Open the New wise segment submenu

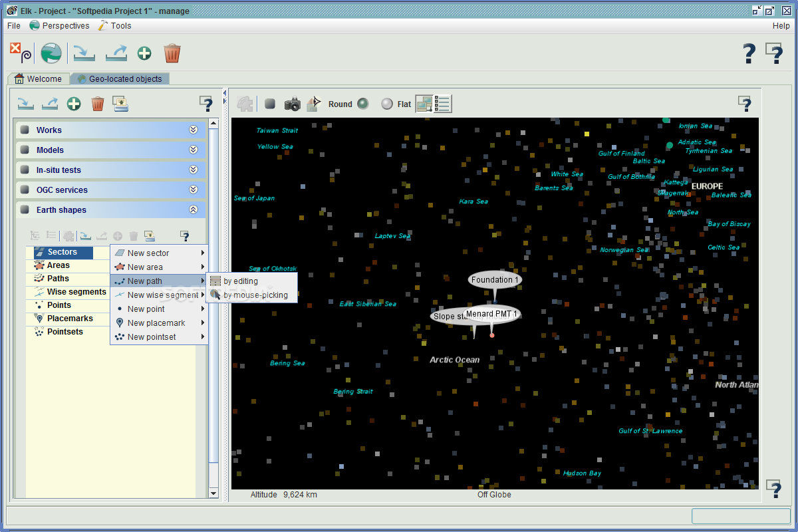coord(160,295)
